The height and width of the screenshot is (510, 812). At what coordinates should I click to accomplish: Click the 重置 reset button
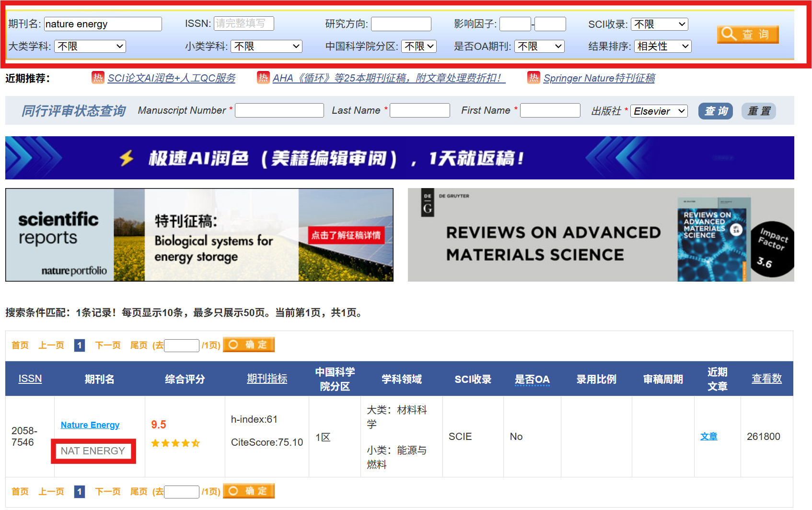tap(759, 111)
